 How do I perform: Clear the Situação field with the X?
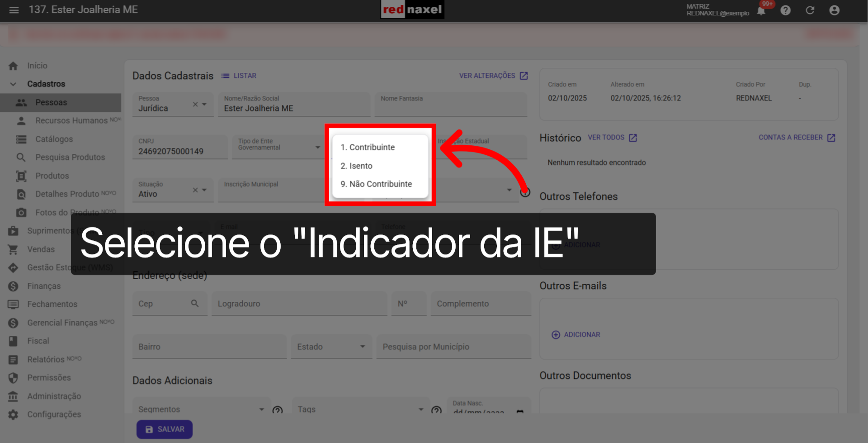pyautogui.click(x=195, y=190)
